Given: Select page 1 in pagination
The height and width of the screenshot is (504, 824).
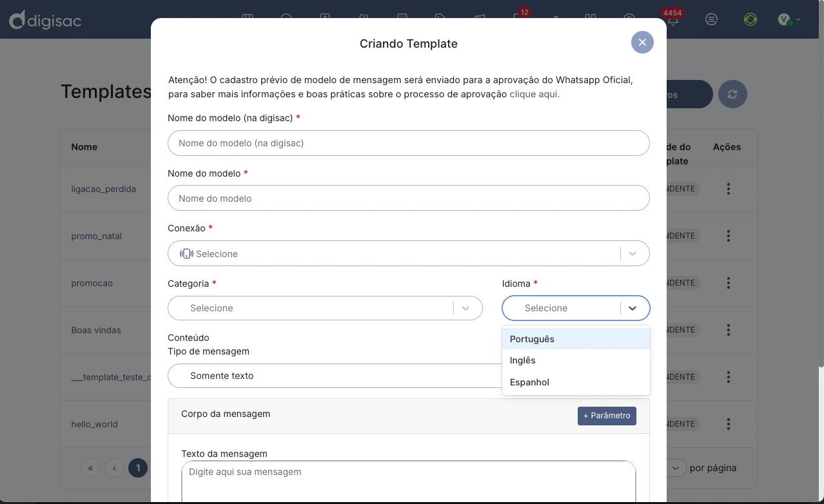Looking at the screenshot, I should tap(138, 468).
